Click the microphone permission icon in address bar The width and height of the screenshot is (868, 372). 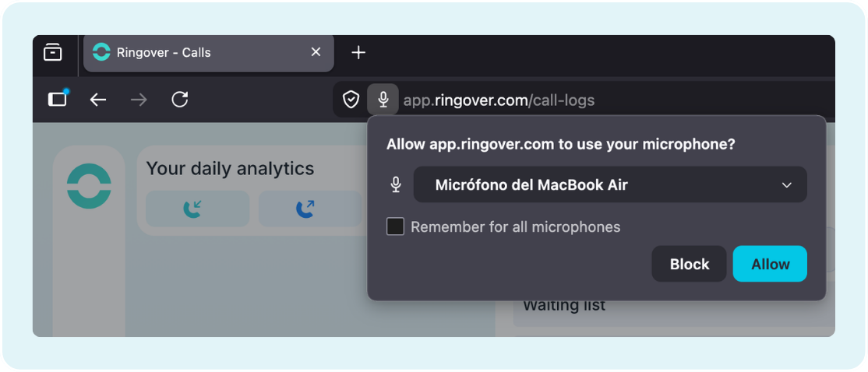(x=383, y=100)
